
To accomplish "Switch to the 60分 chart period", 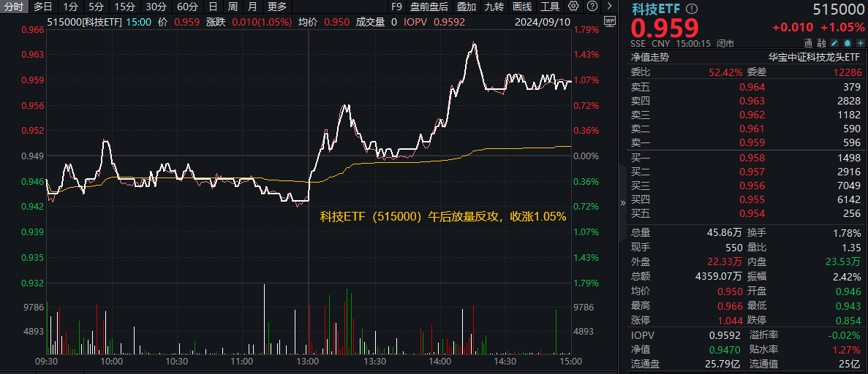I will click(187, 7).
